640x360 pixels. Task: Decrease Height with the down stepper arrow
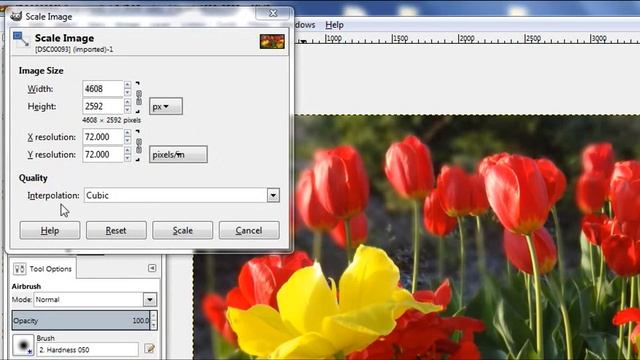128,110
